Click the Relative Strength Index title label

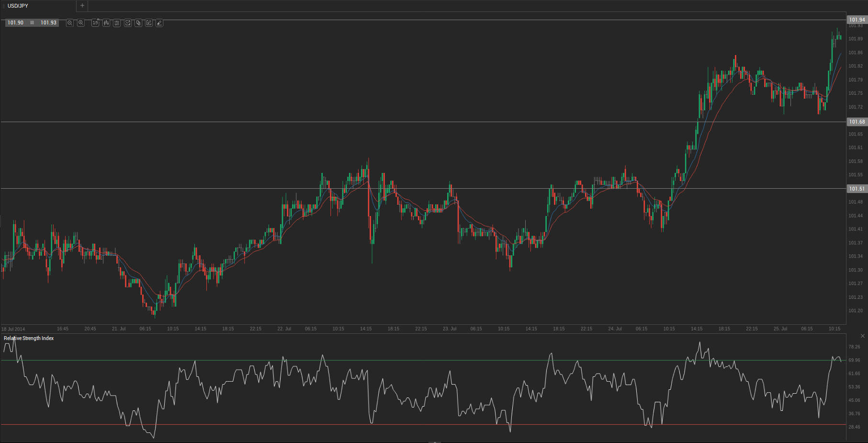[29, 338]
